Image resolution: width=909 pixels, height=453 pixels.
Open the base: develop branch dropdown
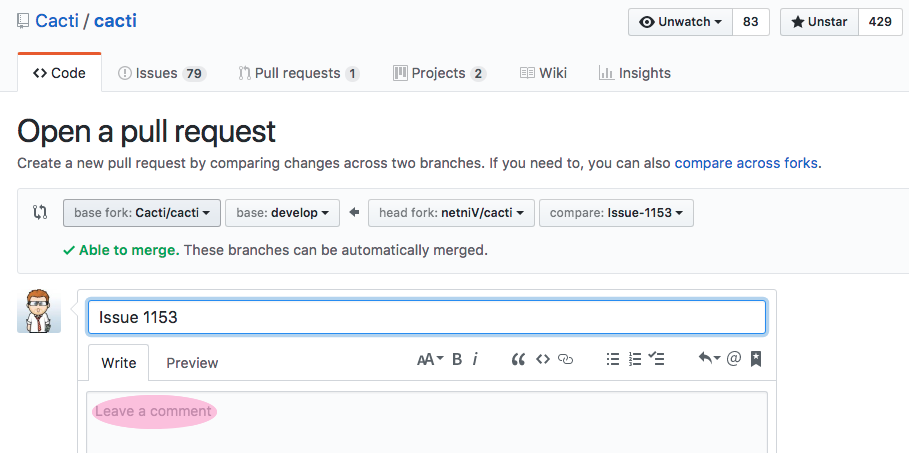(x=282, y=213)
